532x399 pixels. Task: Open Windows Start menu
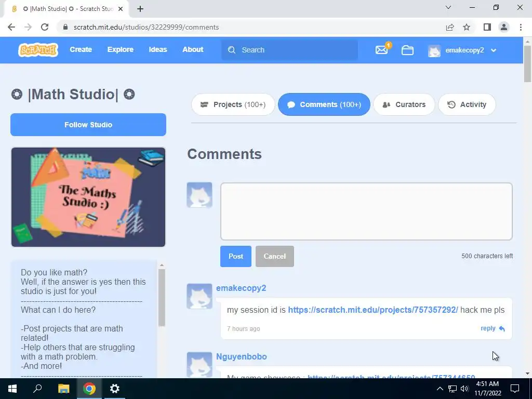point(12,389)
